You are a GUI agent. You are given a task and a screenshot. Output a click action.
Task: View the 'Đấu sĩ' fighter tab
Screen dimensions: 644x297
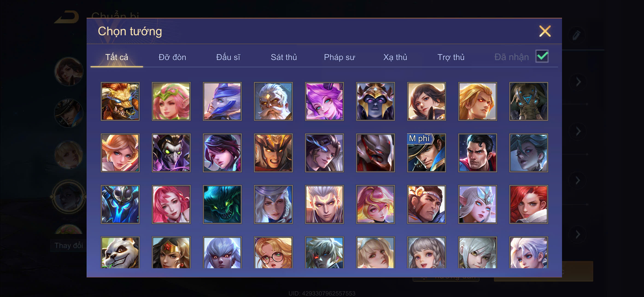[x=228, y=57]
